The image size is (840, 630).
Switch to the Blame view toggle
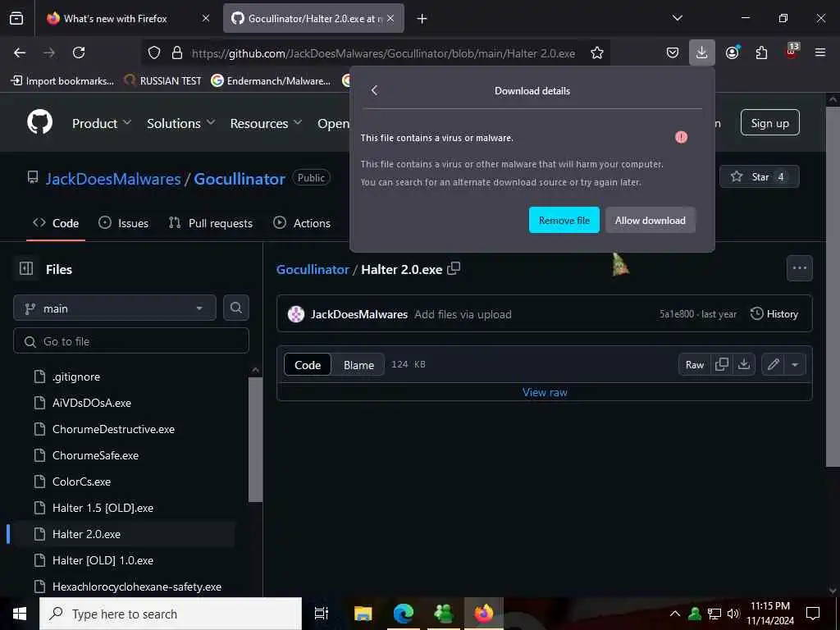point(358,365)
